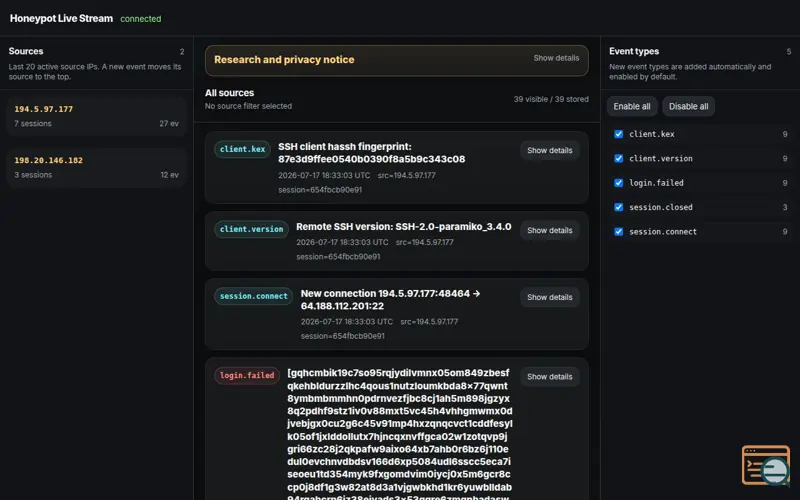Click the session.connect event tag
Screen dimensions: 800x500
coord(254,296)
